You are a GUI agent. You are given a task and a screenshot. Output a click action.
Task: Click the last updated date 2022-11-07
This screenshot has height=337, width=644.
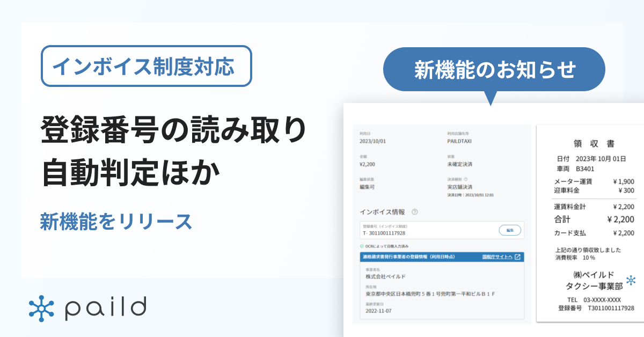coord(378,311)
